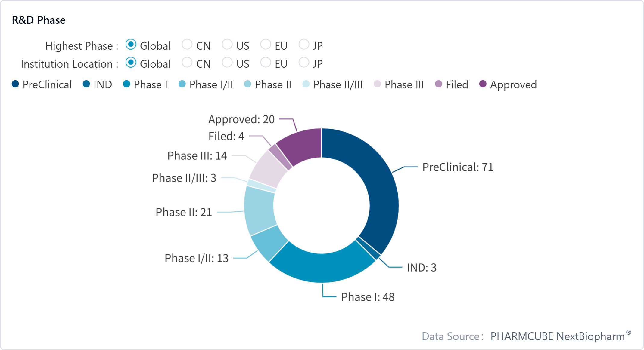Select Global radio for Highest Phase

(x=131, y=45)
